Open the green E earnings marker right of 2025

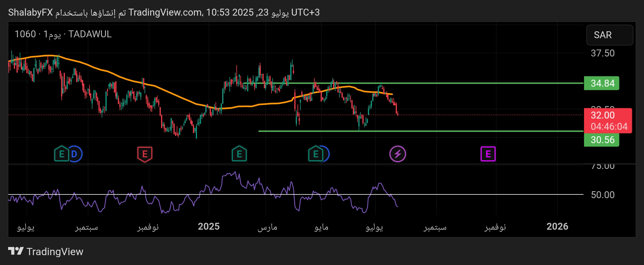click(x=239, y=154)
